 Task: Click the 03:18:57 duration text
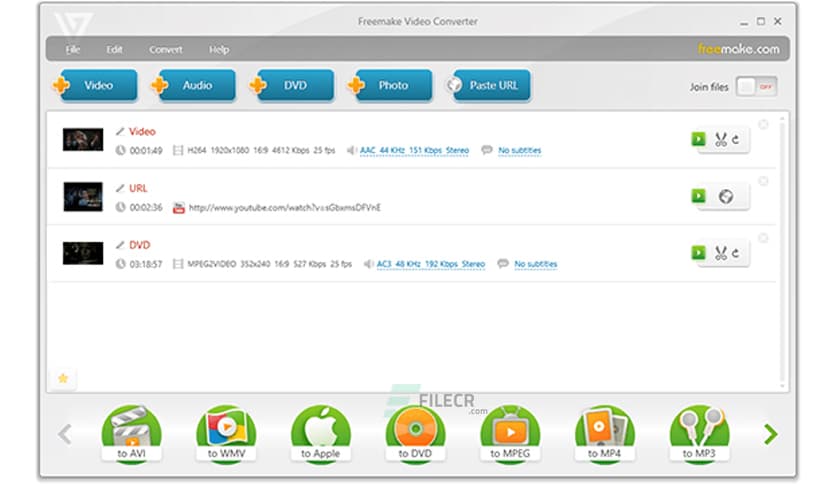(x=146, y=264)
